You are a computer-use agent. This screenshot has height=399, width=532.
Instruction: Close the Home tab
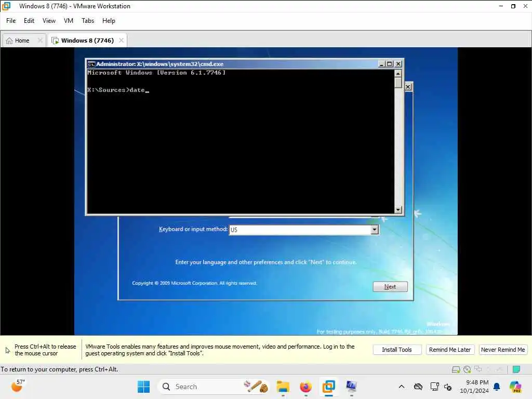pos(40,41)
